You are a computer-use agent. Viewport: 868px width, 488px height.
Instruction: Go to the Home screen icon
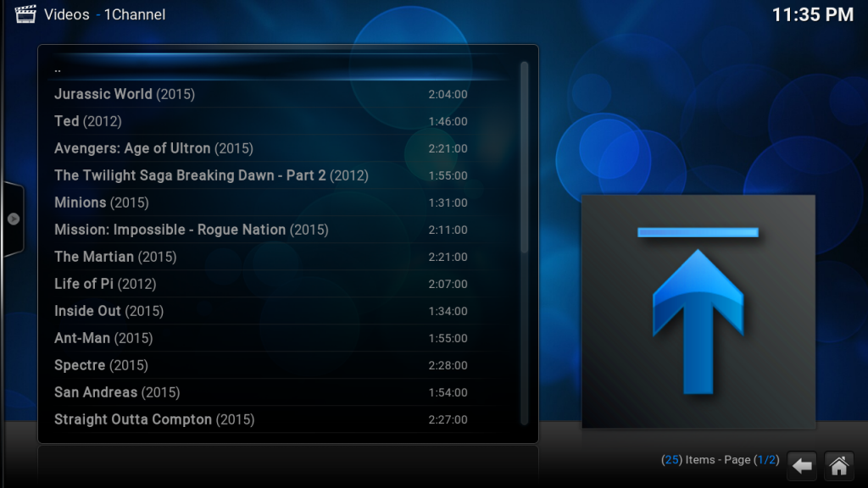click(x=838, y=465)
